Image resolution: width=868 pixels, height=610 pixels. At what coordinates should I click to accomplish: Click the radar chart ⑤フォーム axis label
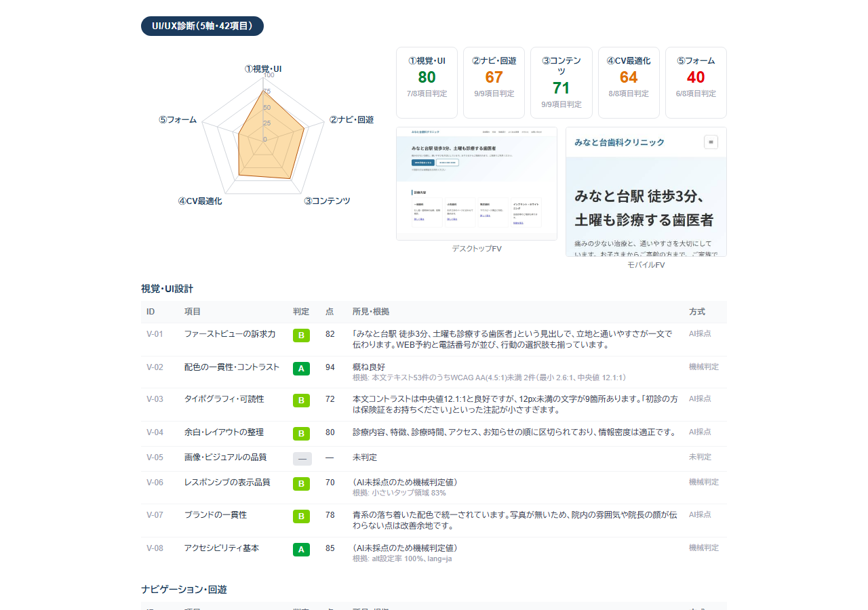point(178,119)
